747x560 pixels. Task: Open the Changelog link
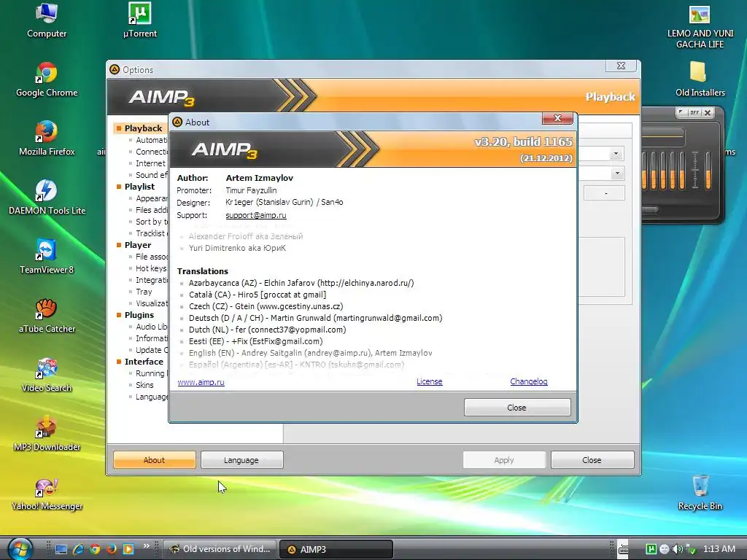(529, 381)
